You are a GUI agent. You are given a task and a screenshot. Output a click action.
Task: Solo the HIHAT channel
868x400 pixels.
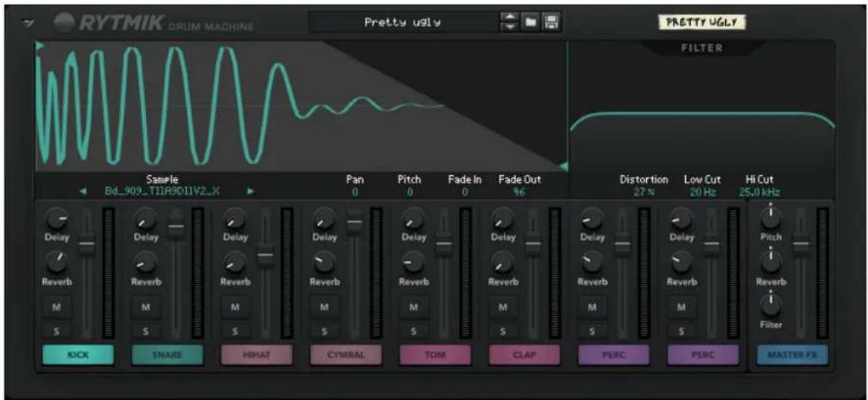[x=235, y=331]
